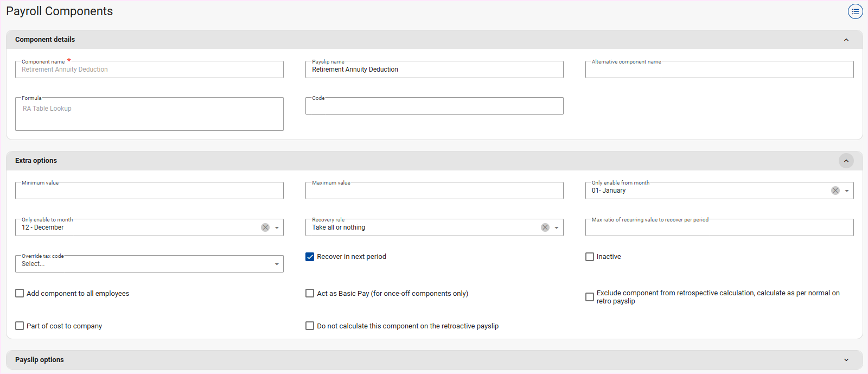Clear the 'Only enable to month' December value

[x=265, y=227]
